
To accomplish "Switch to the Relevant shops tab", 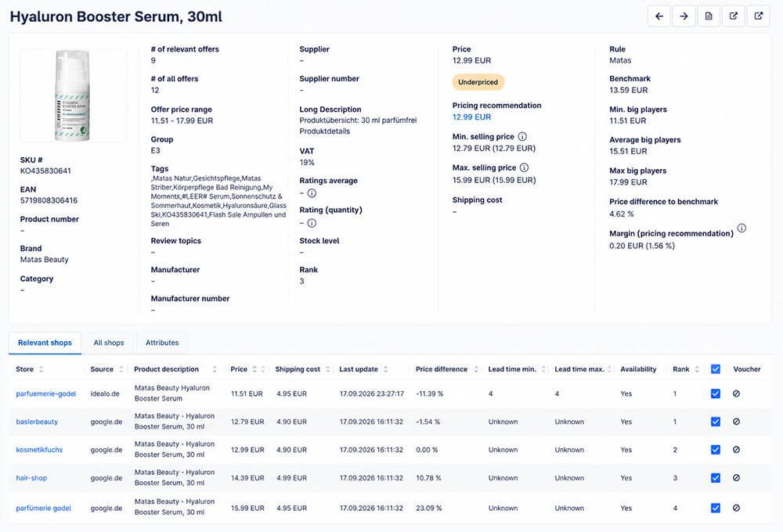I will (45, 343).
